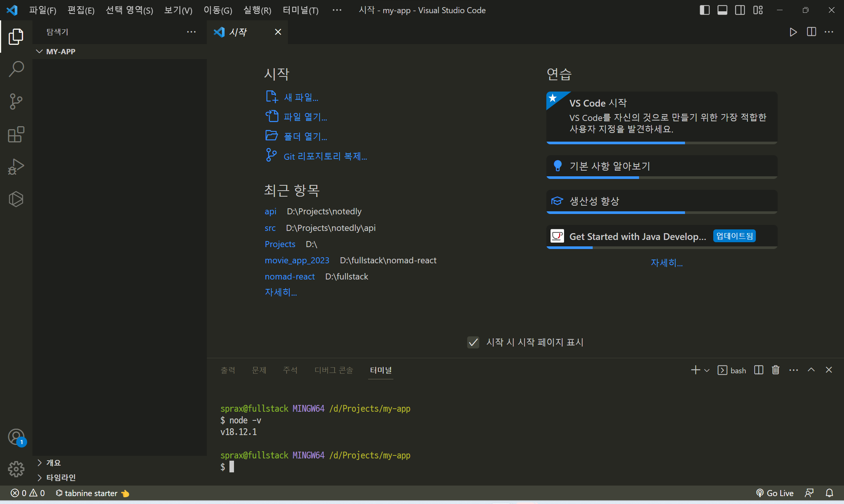The width and height of the screenshot is (844, 504).
Task: Toggle the bottom panel layout button
Action: 722,10
